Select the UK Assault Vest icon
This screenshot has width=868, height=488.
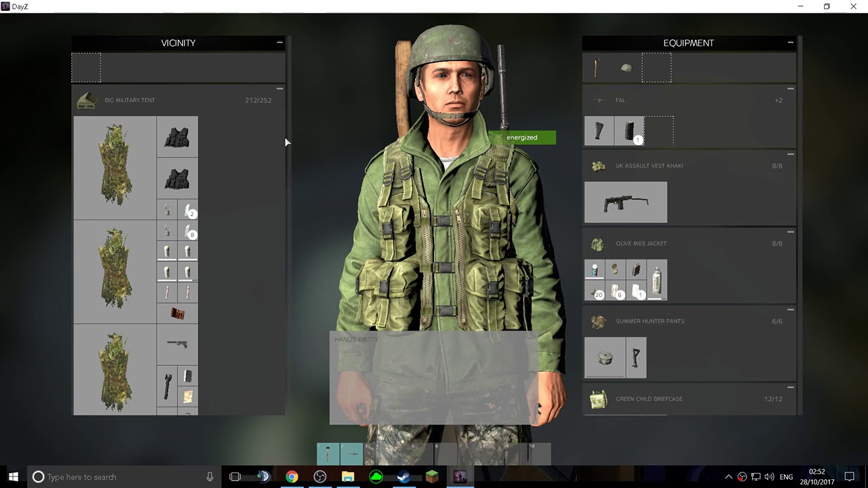pyautogui.click(x=599, y=166)
